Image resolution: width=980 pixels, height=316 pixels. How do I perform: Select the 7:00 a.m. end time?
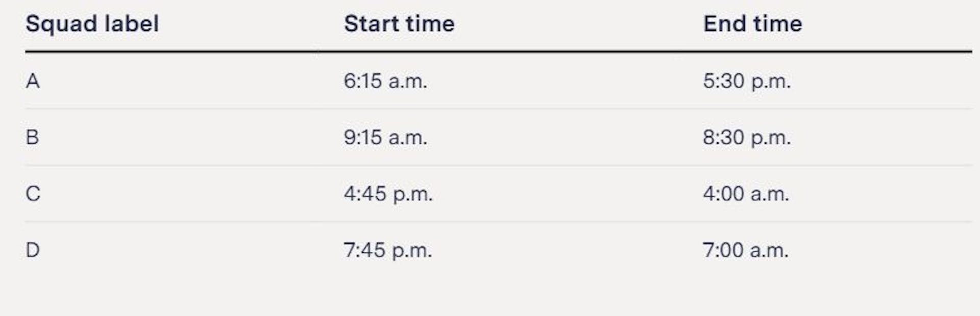coord(746,250)
